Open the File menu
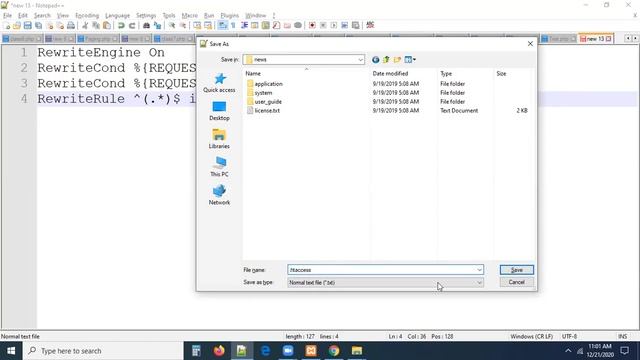Viewport: 640px width, 360px height. coord(7,16)
